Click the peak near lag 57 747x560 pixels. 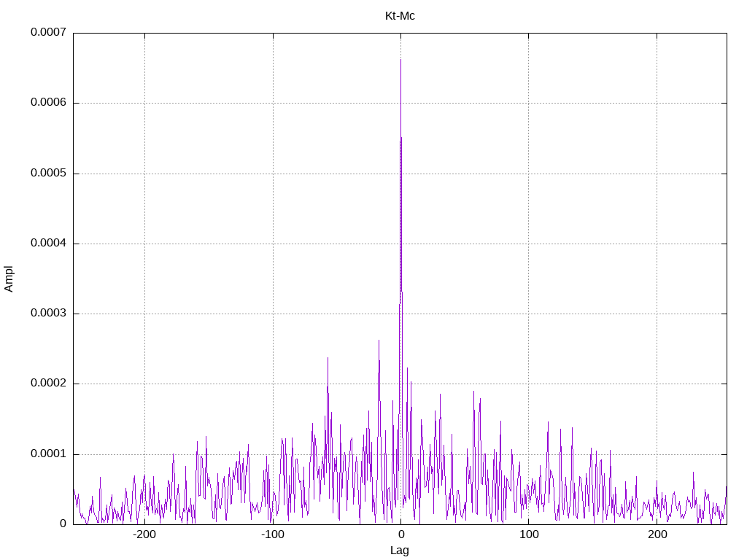(473, 392)
